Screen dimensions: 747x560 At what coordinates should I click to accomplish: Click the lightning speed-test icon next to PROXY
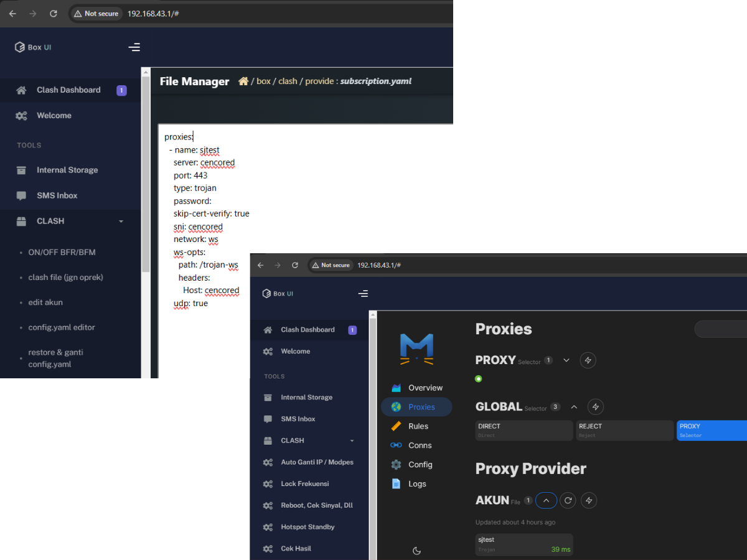(588, 360)
